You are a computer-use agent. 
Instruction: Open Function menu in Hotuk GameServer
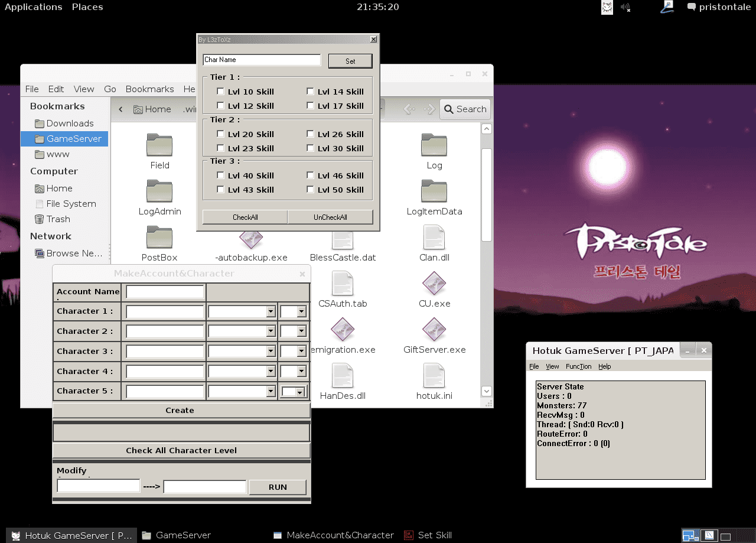578,366
